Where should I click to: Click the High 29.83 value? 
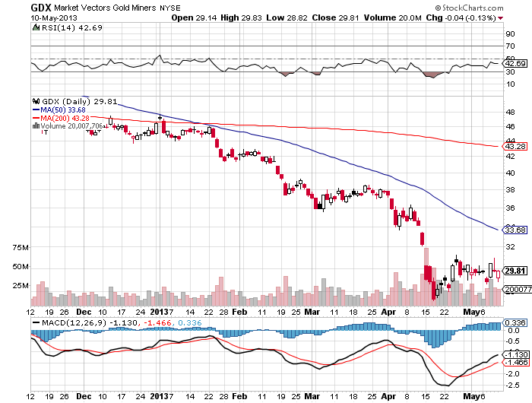pyautogui.click(x=241, y=17)
